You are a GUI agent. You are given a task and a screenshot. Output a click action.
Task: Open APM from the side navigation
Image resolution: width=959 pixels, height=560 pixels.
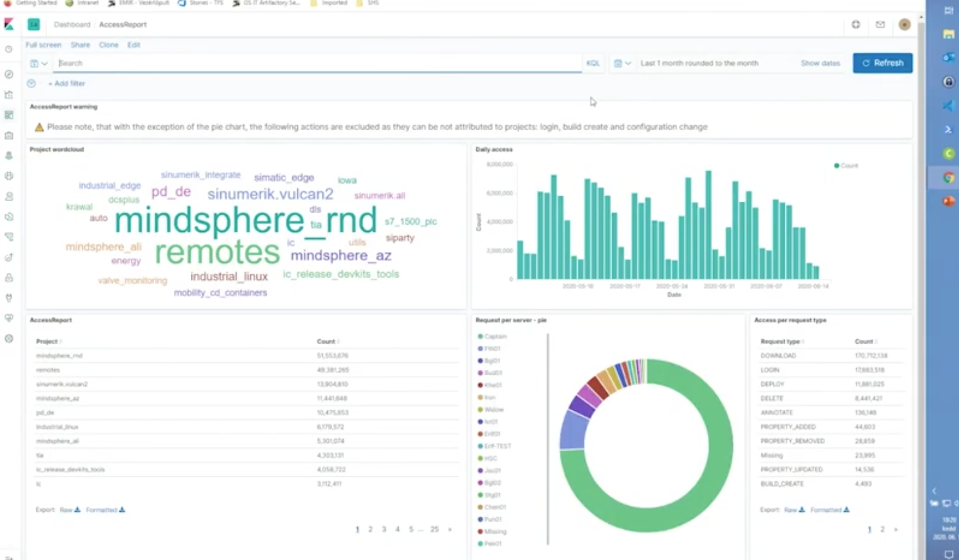point(9,237)
